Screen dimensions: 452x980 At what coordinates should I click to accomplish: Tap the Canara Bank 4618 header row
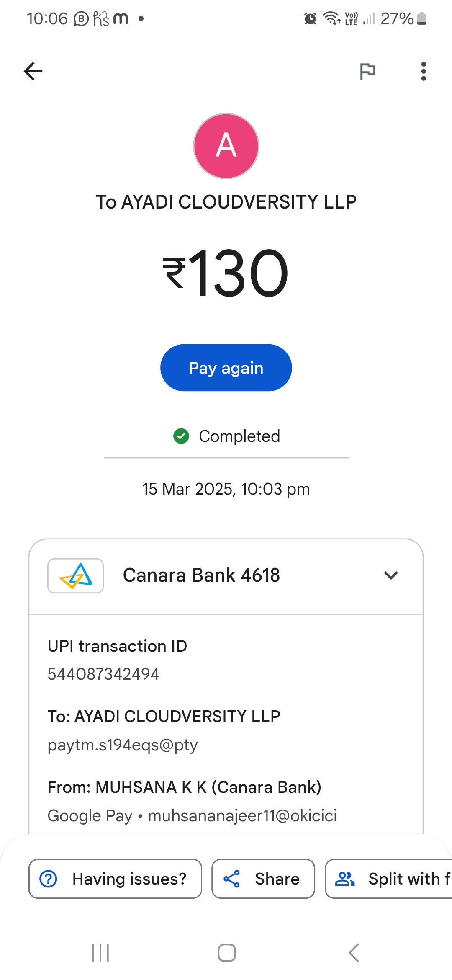coord(226,576)
